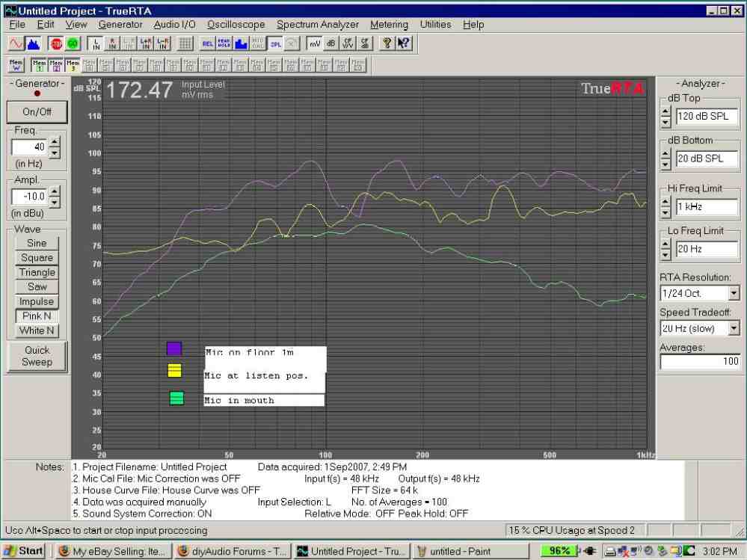The width and height of the screenshot is (747, 560).
Task: Start the generator Quick Sweep
Action: click(37, 356)
